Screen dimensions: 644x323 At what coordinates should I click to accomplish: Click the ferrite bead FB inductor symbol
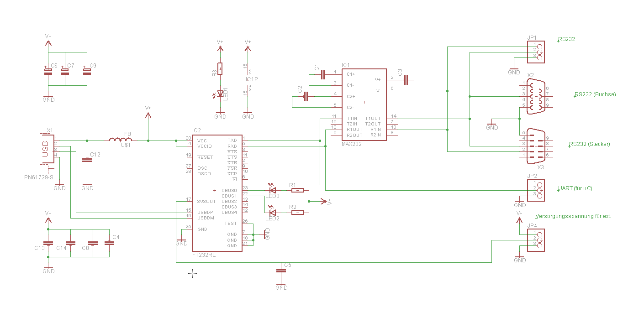coord(121,139)
